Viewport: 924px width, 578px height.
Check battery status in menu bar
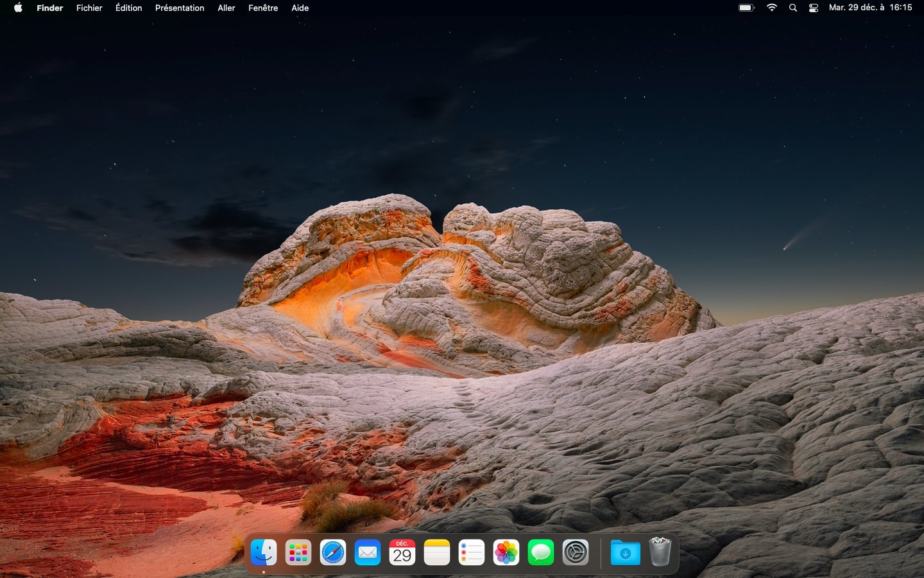click(x=746, y=8)
